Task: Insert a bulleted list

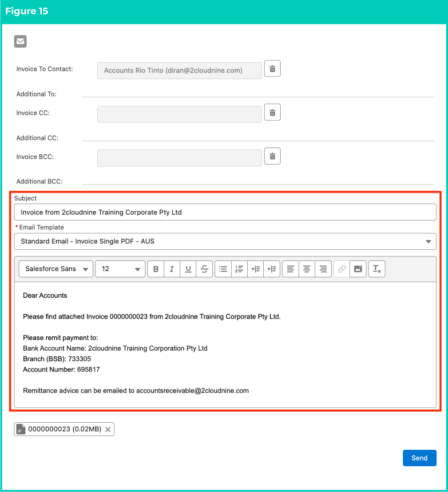Action: pos(223,269)
